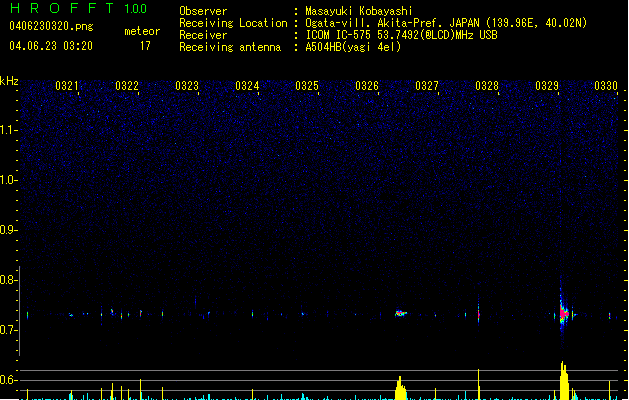Click the 0325 time marker
Viewport: 629px width, 400px height.
coord(307,86)
